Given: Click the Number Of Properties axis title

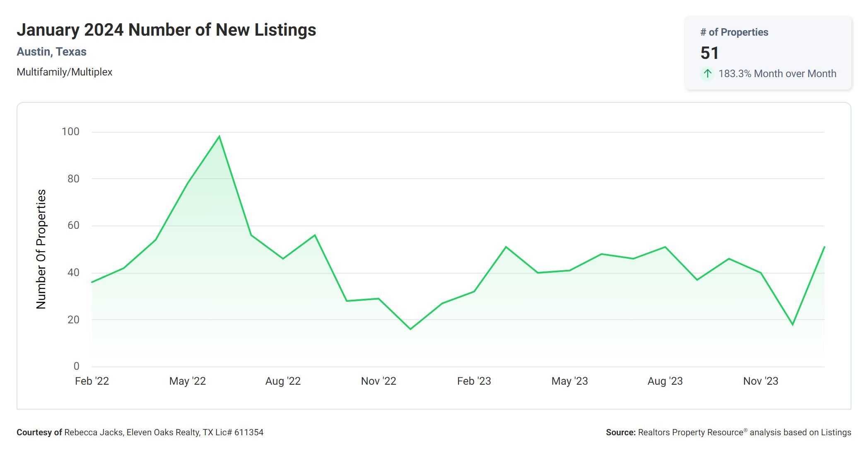Looking at the screenshot, I should 41,249.
